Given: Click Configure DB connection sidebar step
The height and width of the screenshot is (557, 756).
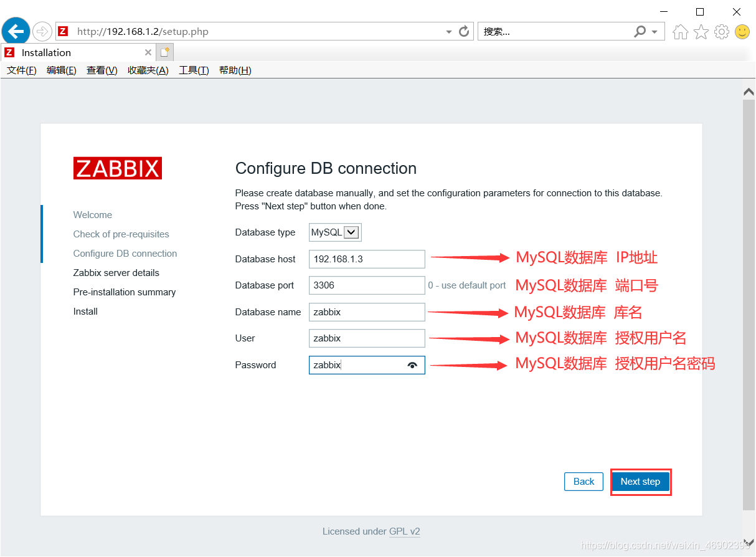Looking at the screenshot, I should pyautogui.click(x=125, y=254).
